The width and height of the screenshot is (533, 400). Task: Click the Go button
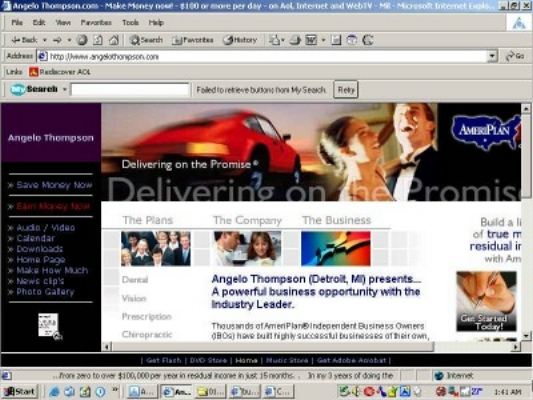point(515,56)
